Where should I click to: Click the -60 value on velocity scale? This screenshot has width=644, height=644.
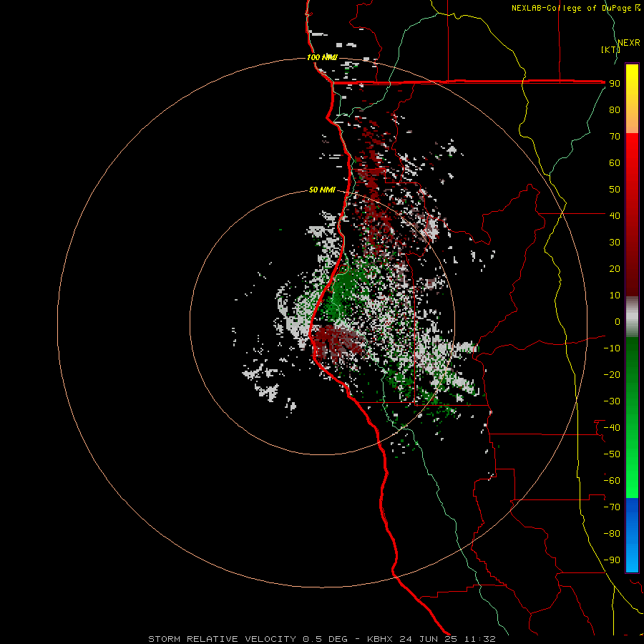pyautogui.click(x=612, y=481)
